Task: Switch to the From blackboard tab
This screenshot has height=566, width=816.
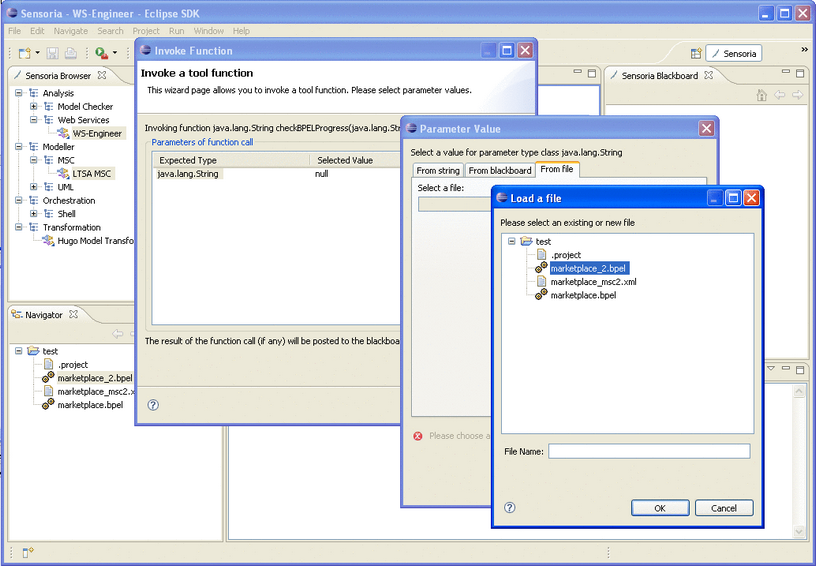Action: point(500,171)
